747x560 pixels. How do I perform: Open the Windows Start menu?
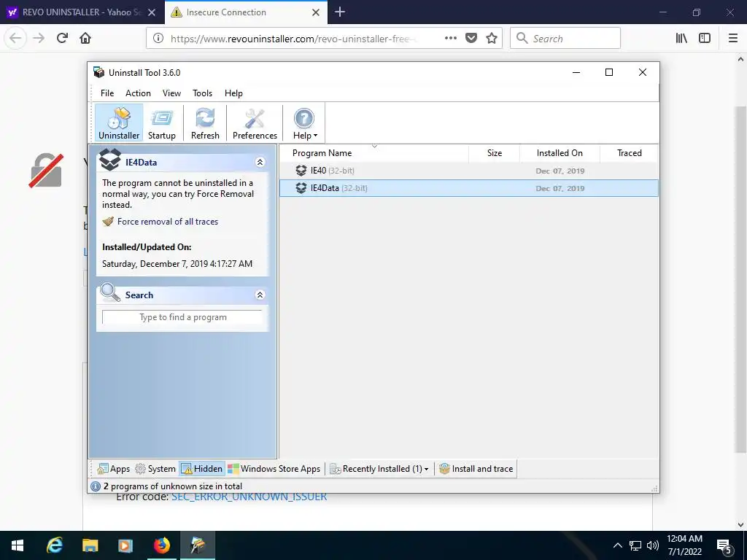18,545
